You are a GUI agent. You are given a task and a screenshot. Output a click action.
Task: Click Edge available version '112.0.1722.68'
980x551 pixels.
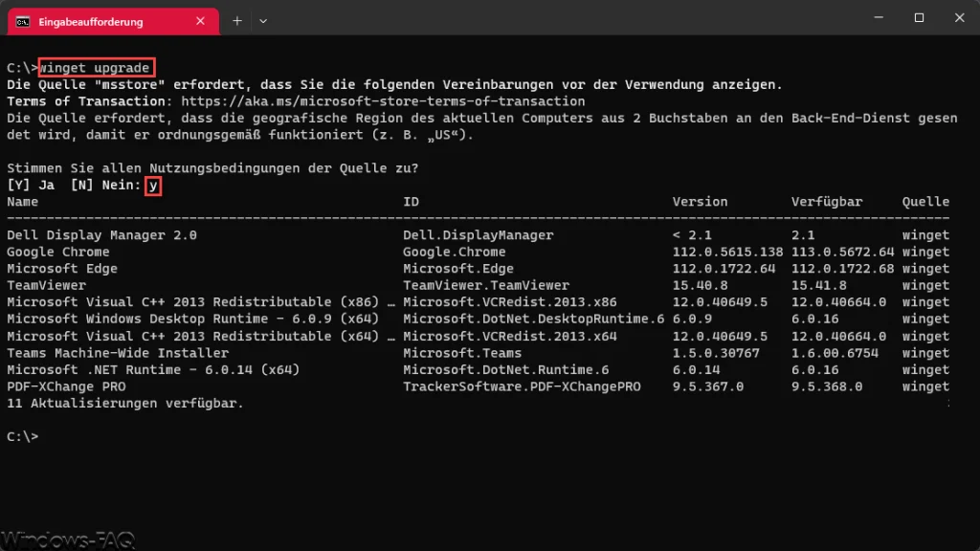[x=842, y=269]
